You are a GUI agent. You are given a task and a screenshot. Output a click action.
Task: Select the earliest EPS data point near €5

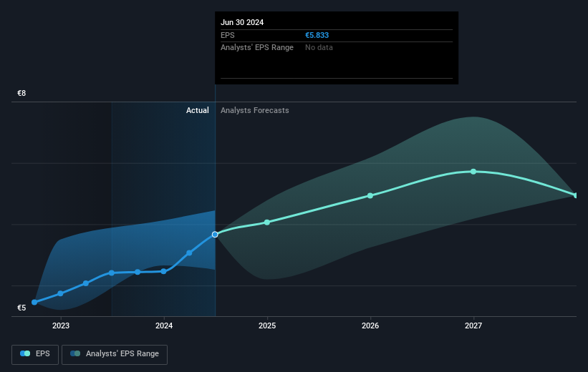point(34,302)
